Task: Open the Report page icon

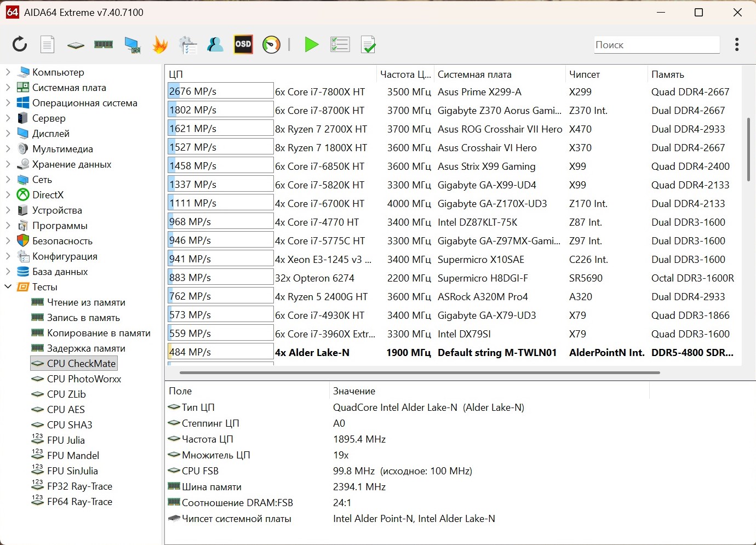Action: click(48, 44)
